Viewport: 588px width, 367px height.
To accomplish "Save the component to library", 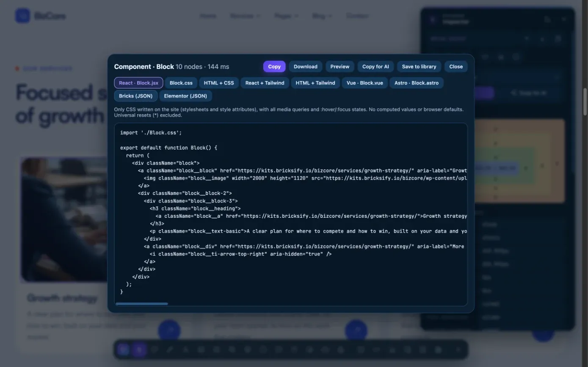I will (x=419, y=66).
